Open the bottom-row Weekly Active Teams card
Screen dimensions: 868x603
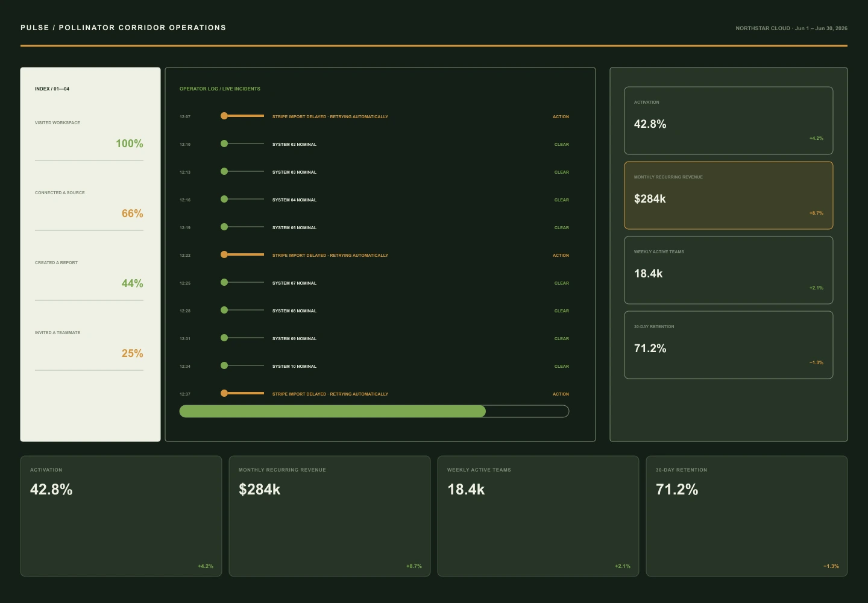tap(538, 516)
